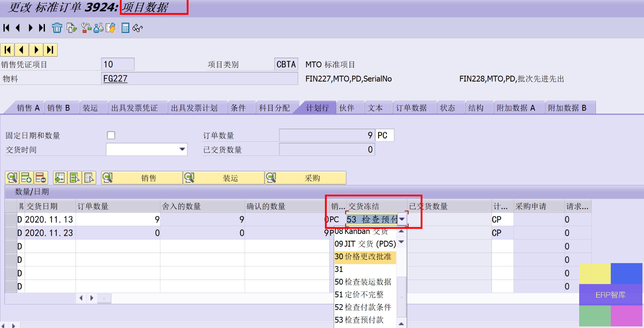Viewport: 644px width, 328px height.
Task: Choose '50 检查装运数据' in the dropdown list
Action: click(363, 282)
